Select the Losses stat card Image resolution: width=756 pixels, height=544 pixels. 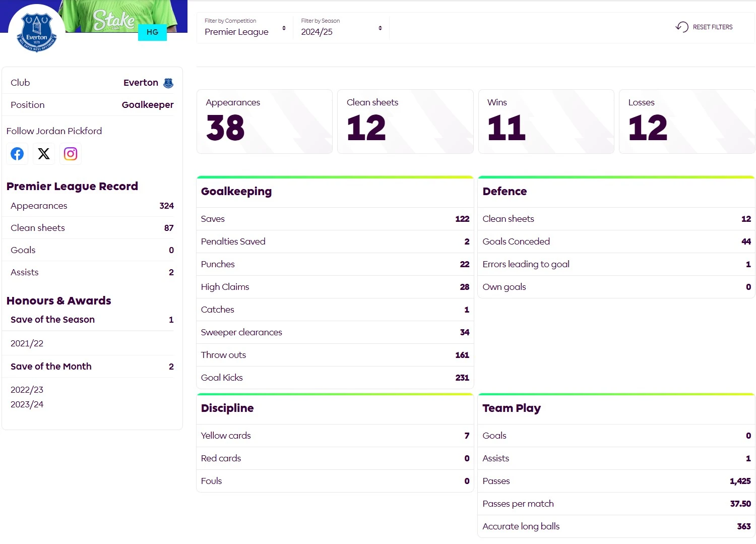[686, 122]
